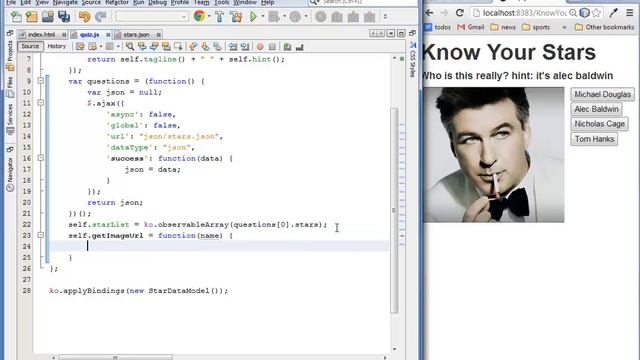Click the red Start Macro Recording icon
This screenshot has height=360, width=640.
click(260, 47)
